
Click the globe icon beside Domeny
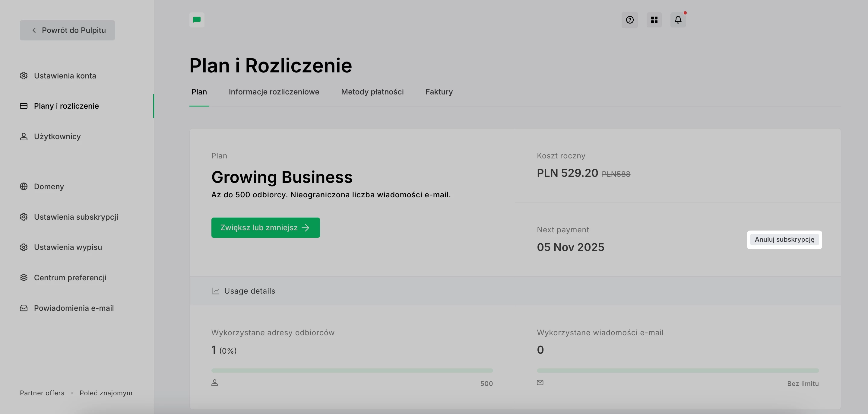[x=24, y=186]
